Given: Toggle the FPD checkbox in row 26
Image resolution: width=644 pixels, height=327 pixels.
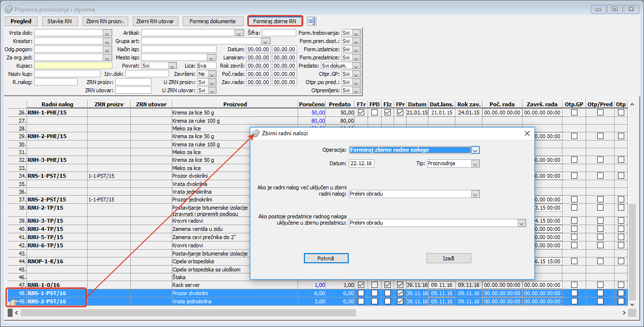Looking at the screenshot, I should click(374, 112).
